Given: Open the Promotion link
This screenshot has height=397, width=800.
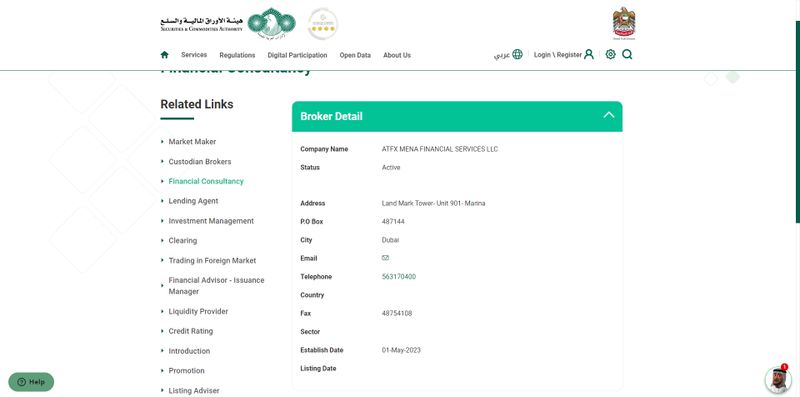Looking at the screenshot, I should [x=187, y=370].
